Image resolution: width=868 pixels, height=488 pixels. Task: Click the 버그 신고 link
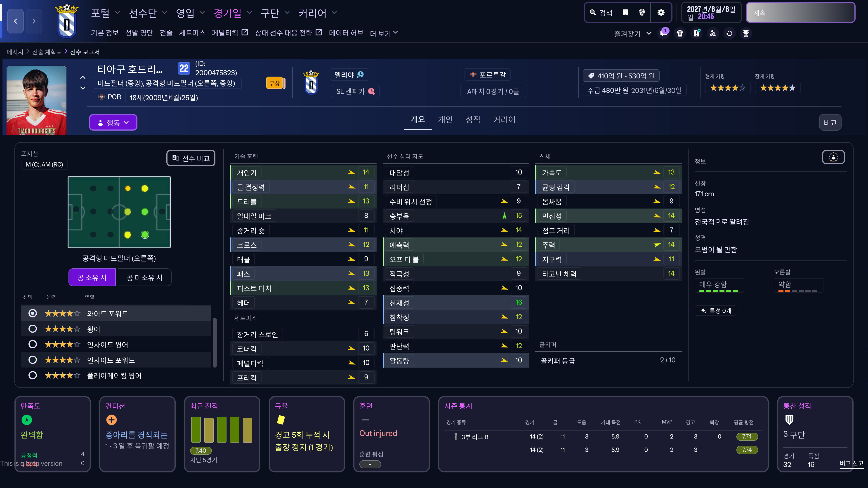point(851,463)
